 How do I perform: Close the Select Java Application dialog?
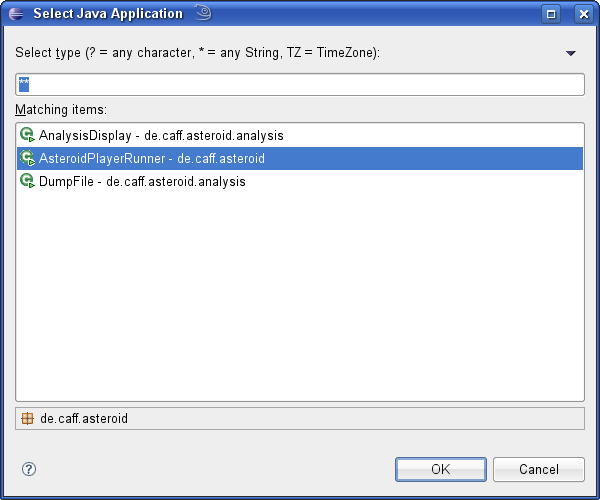(x=584, y=14)
